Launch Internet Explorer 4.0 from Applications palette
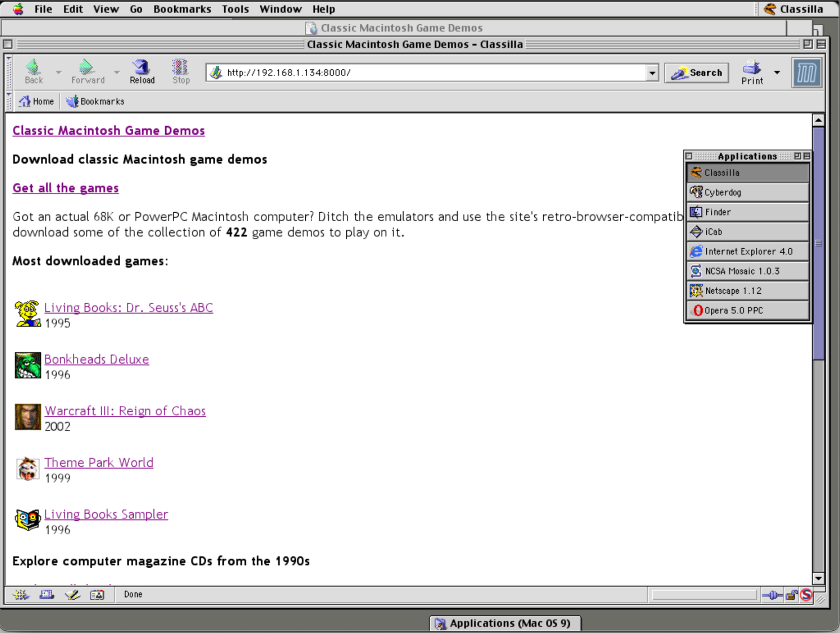This screenshot has height=633, width=840. click(x=747, y=252)
